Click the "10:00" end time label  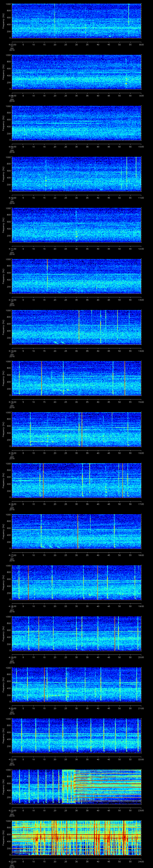coord(141,147)
